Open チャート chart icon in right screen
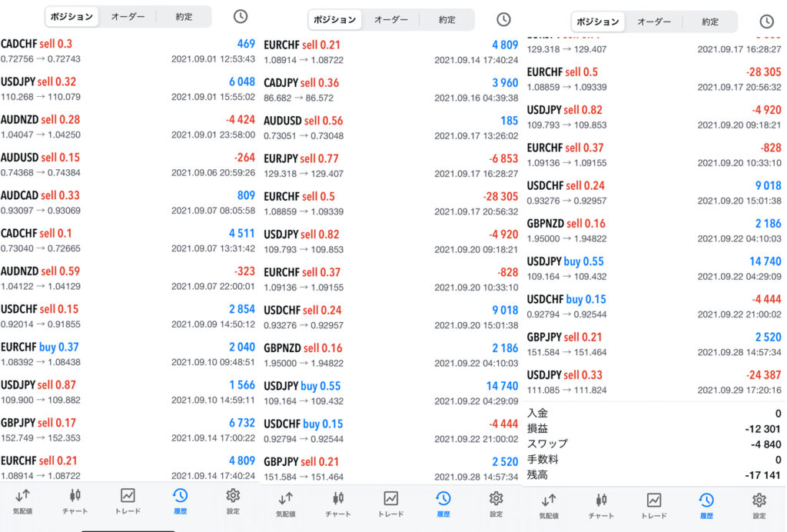787x532 pixels. pyautogui.click(x=601, y=504)
